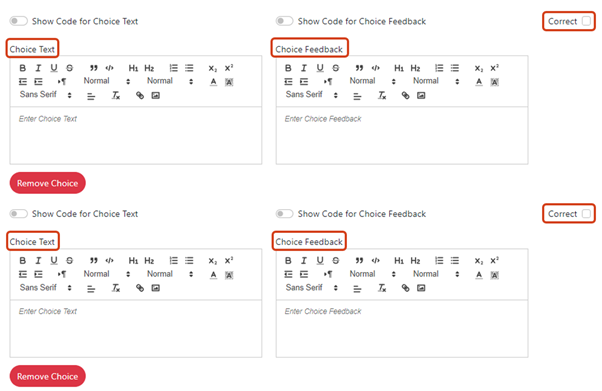Focus the top Enter Choice Feedback field
The image size is (602, 391).
click(402, 136)
